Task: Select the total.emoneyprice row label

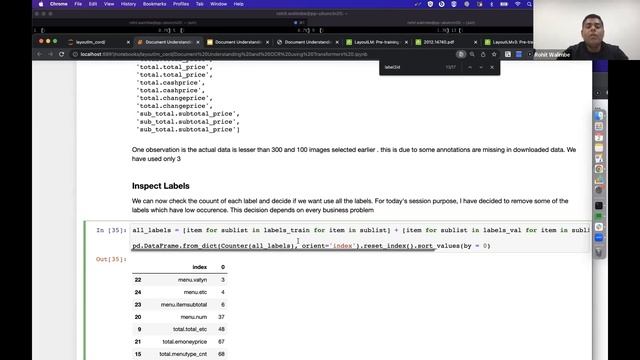Action: click(184, 342)
